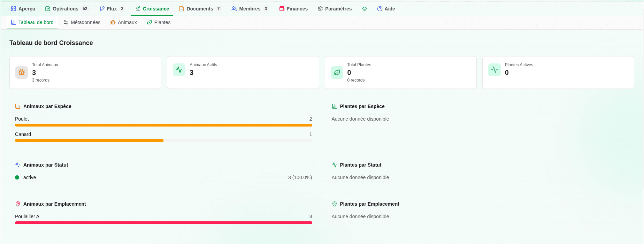Open the Finances section

pyautogui.click(x=293, y=9)
